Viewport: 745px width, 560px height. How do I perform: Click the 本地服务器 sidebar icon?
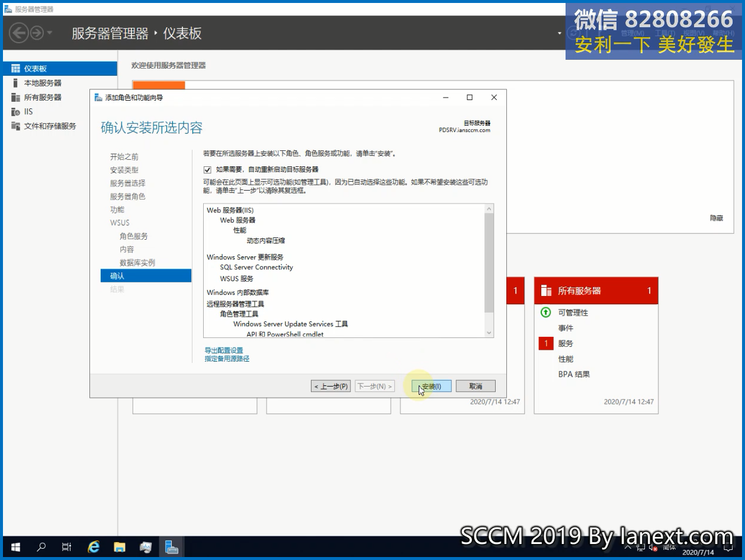pyautogui.click(x=15, y=83)
